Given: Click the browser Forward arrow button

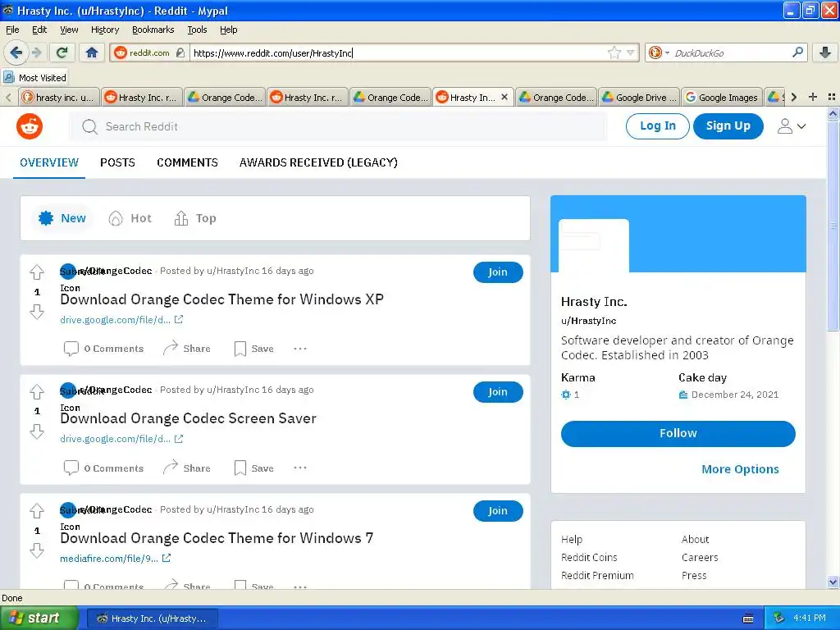Looking at the screenshot, I should [x=36, y=52].
